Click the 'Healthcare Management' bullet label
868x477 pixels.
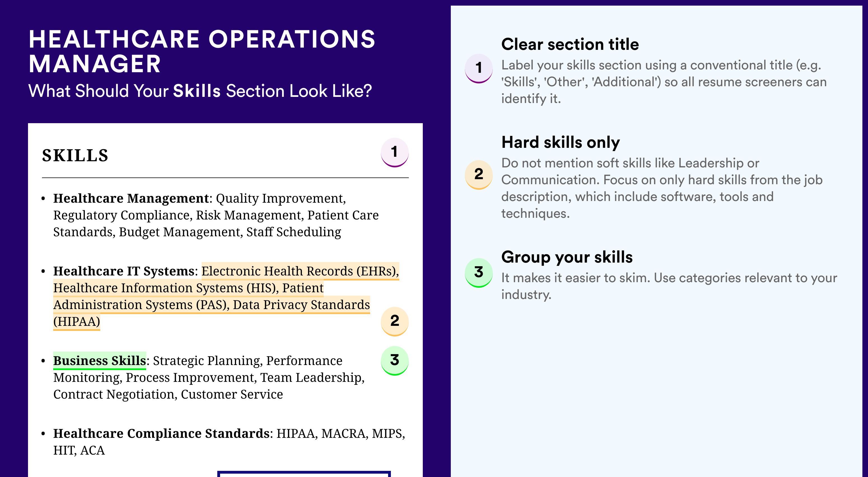click(131, 198)
